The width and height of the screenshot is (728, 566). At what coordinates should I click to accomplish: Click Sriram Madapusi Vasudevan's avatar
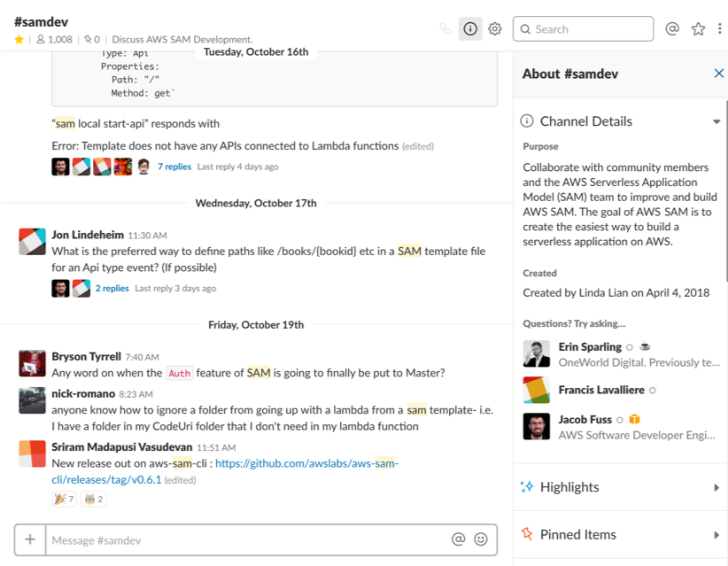click(32, 454)
